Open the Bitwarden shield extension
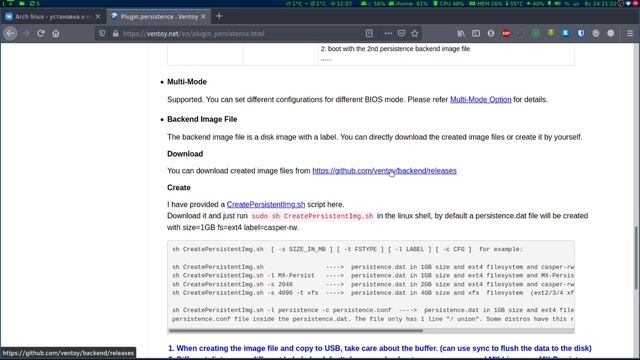 [581, 33]
